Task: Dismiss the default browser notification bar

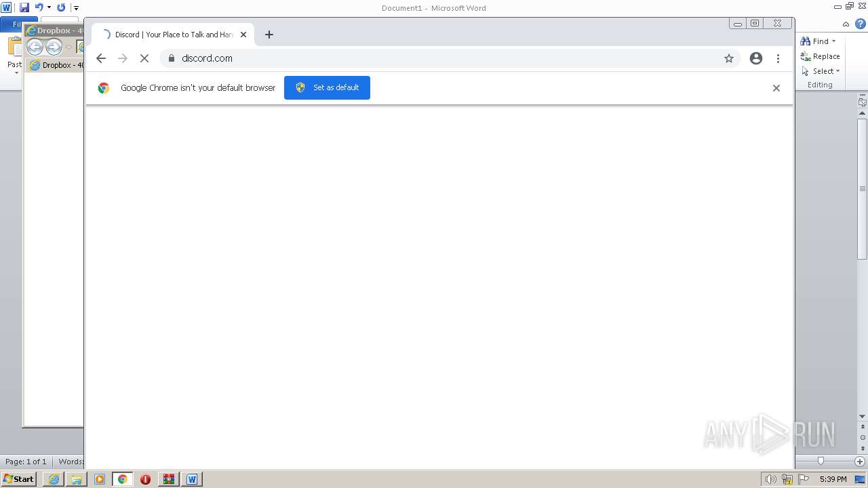Action: pos(776,88)
